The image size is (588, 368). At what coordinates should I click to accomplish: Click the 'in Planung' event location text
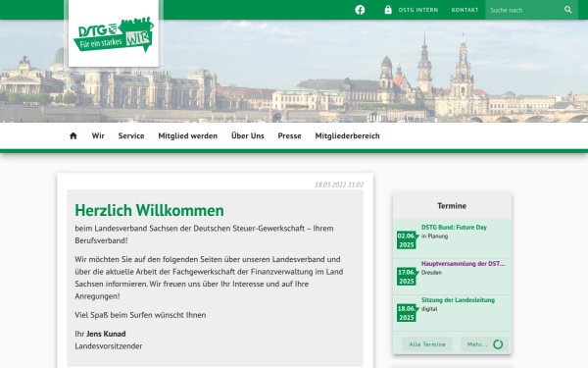tap(434, 237)
